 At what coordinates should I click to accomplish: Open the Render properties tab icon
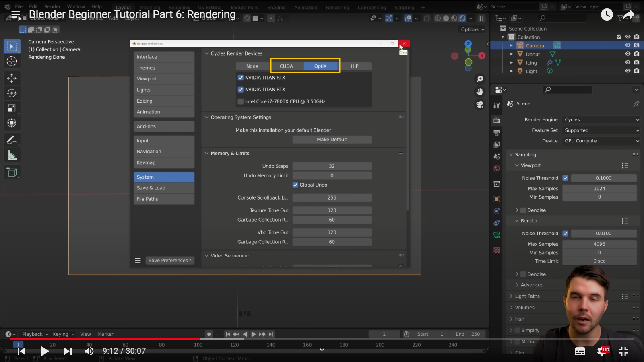497,121
